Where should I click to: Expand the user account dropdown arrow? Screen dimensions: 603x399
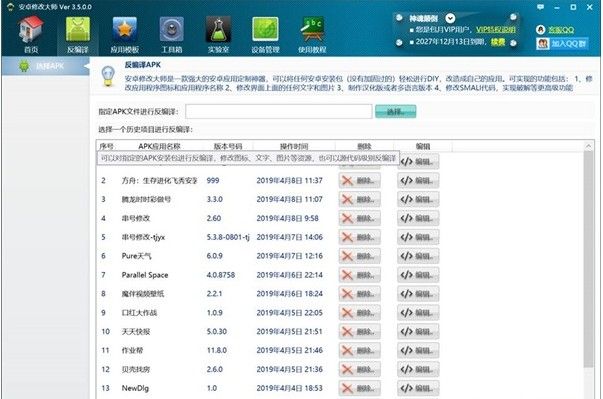(450, 18)
